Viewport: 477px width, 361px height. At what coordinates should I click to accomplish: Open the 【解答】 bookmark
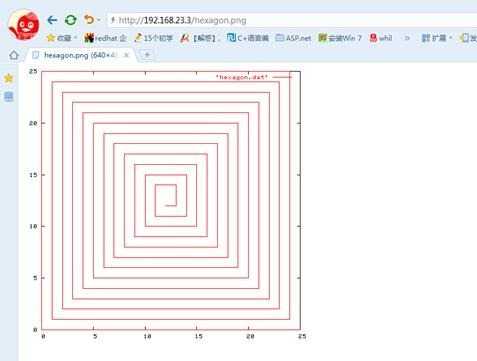pos(200,38)
